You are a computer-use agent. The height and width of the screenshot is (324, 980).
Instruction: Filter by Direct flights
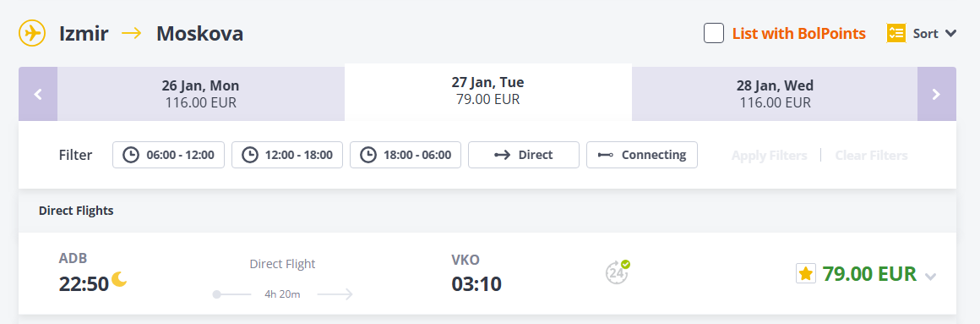pos(524,155)
